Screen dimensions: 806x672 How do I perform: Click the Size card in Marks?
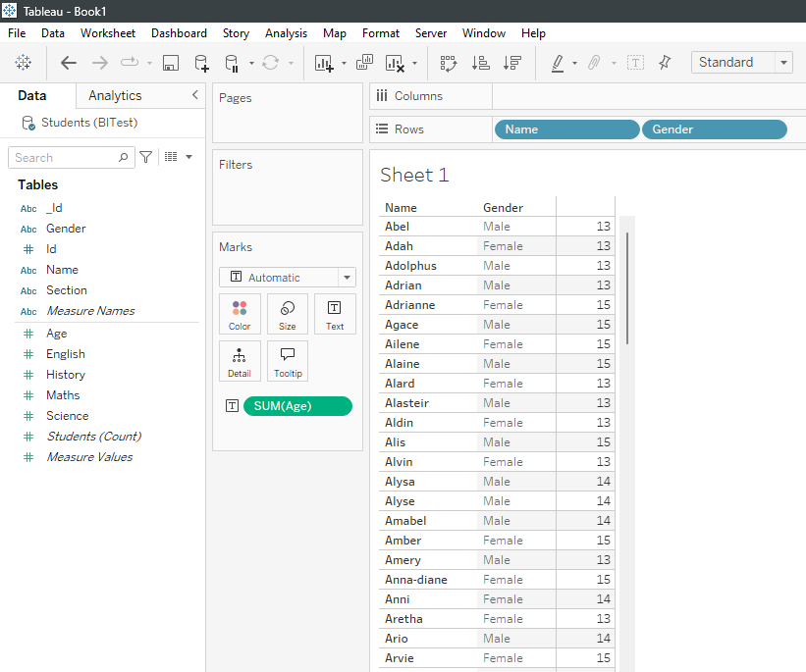coord(288,314)
